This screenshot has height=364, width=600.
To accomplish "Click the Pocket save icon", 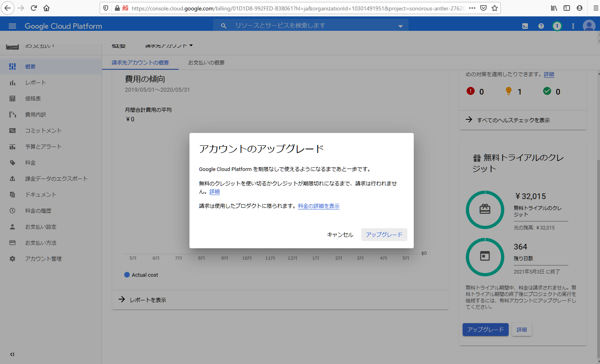I will 483,8.
